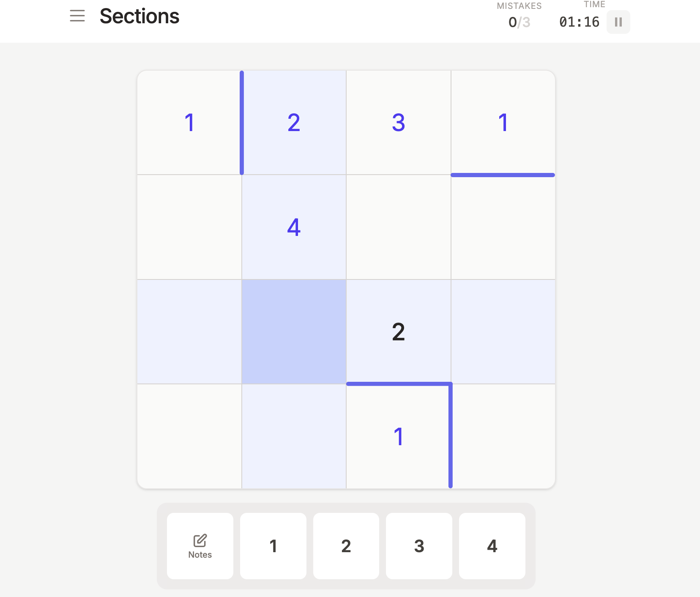Click the Sections title text
Screen dimensions: 700x597
point(139,16)
